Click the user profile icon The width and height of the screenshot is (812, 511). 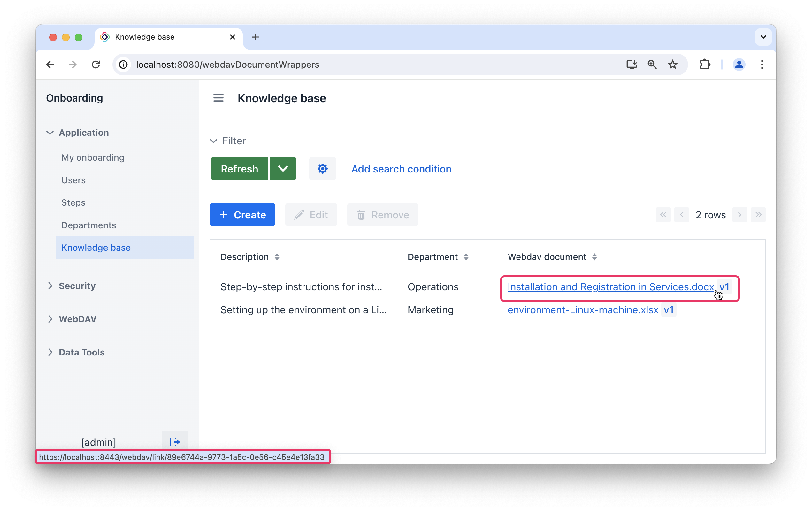(x=739, y=64)
